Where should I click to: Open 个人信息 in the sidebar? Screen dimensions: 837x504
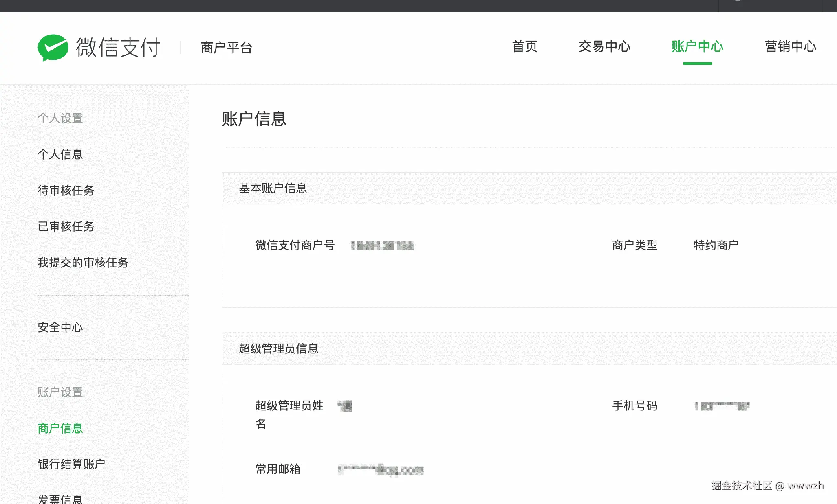(x=60, y=154)
